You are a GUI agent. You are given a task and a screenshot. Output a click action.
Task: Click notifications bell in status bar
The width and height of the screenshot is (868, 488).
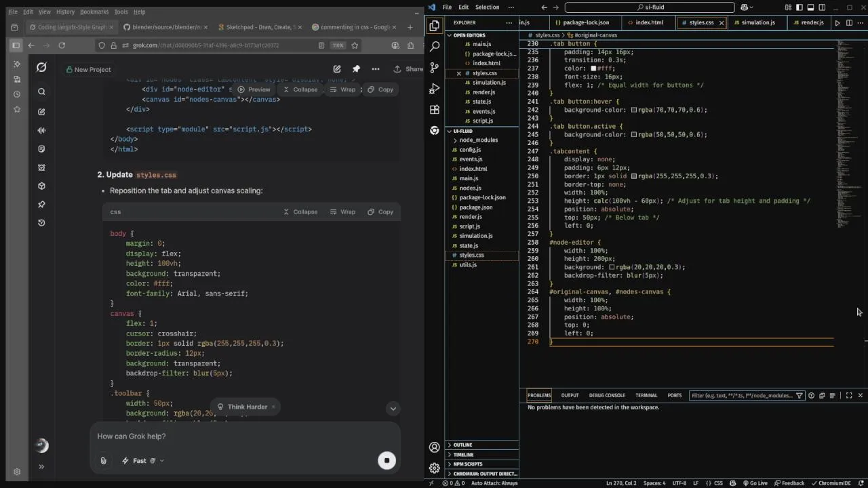pos(863,483)
